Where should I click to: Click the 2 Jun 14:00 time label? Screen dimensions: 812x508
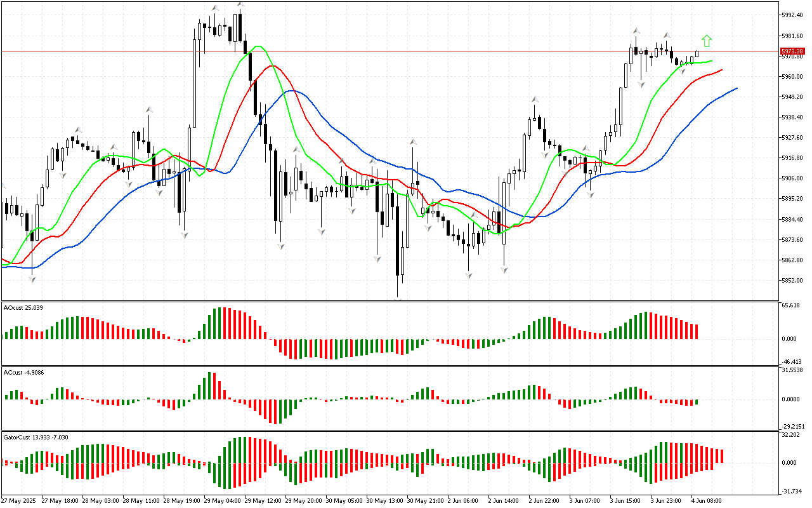pos(503,500)
